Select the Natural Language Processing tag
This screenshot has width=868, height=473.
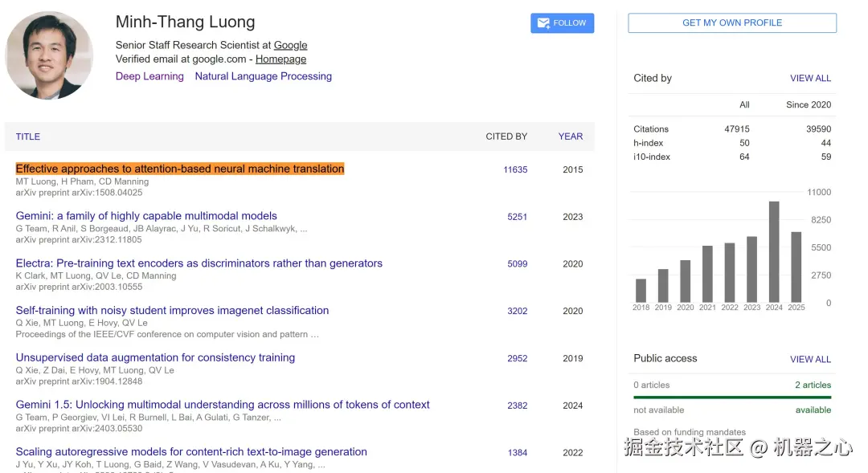pyautogui.click(x=263, y=76)
